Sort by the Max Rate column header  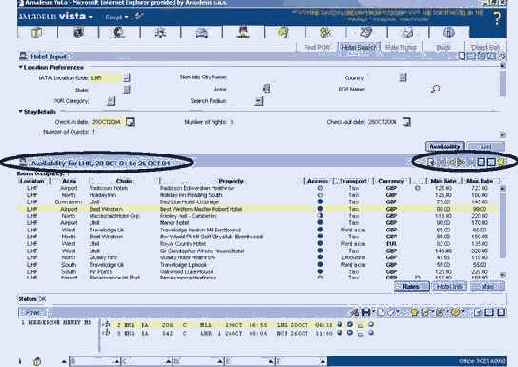point(479,181)
